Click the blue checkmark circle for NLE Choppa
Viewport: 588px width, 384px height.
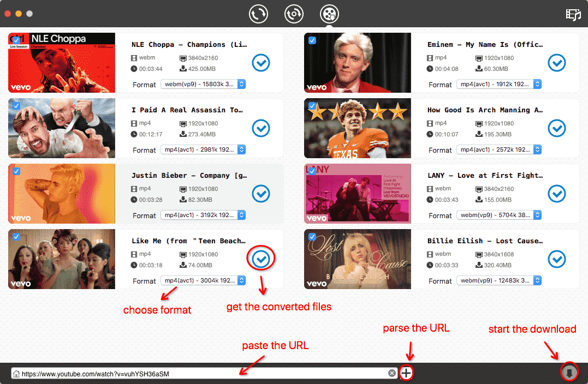point(261,63)
